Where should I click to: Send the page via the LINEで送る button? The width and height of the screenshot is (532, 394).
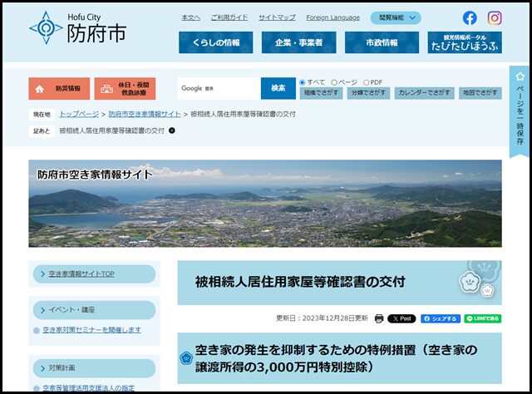point(482,318)
